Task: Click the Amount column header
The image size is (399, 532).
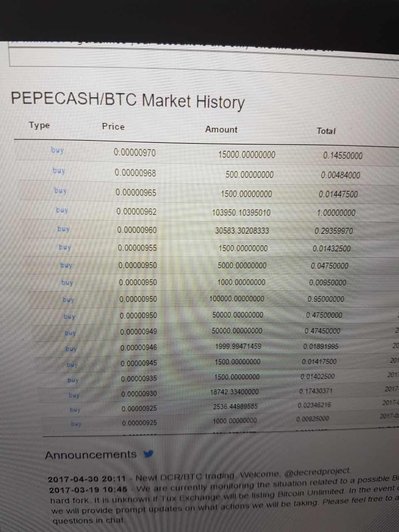Action: coord(221,129)
